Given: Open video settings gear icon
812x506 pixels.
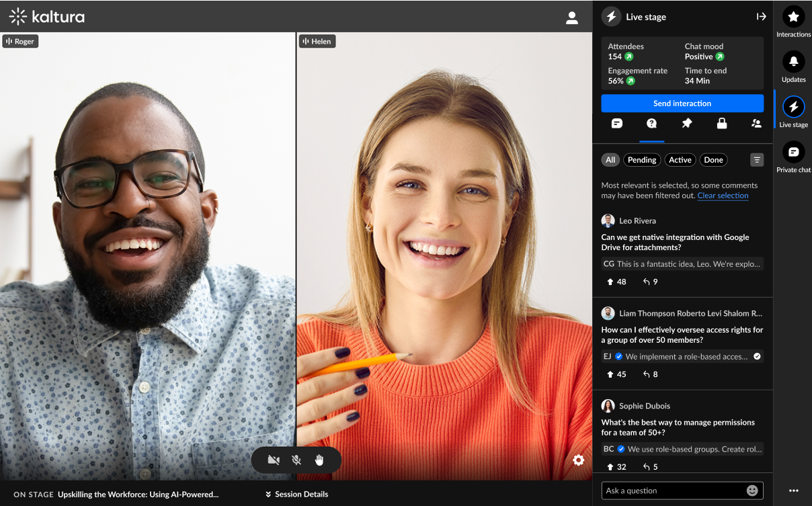Looking at the screenshot, I should (579, 460).
